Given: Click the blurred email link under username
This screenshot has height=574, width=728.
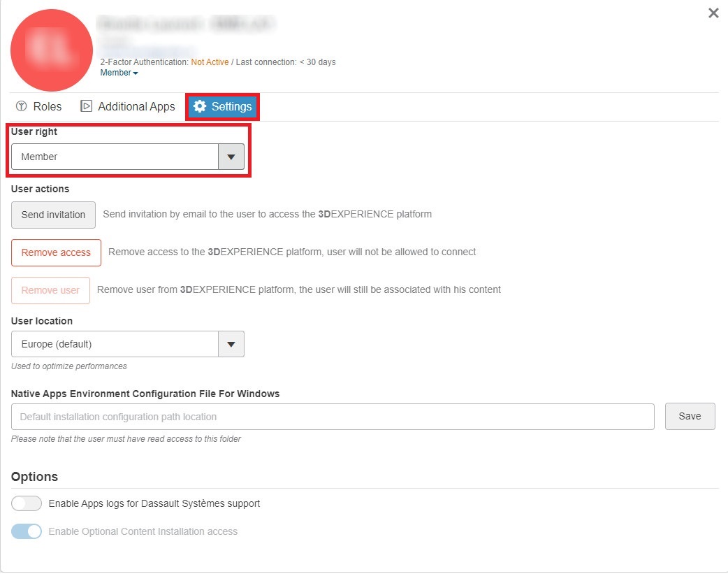Looking at the screenshot, I should (x=148, y=52).
